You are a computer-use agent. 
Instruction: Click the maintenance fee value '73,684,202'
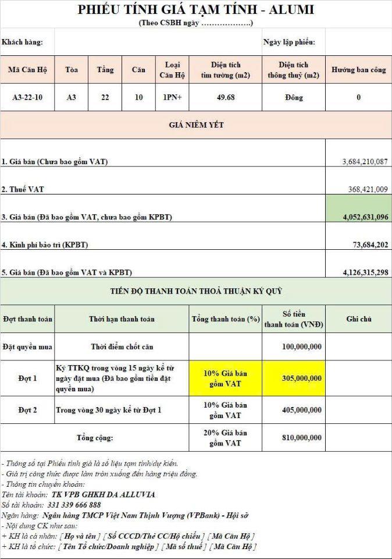pyautogui.click(x=370, y=245)
